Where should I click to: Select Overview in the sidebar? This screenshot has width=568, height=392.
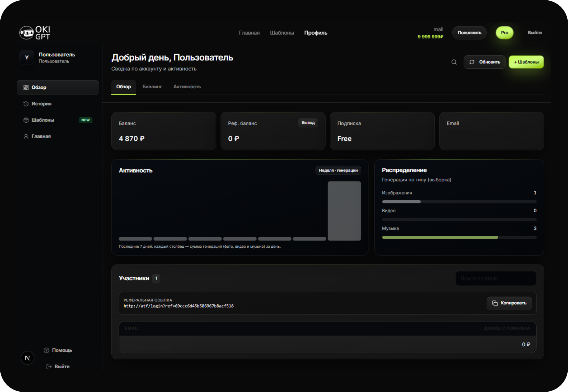click(x=39, y=88)
